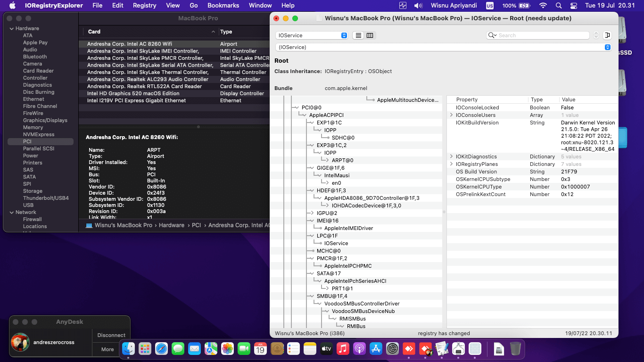This screenshot has height=362, width=644.
Task: Open the Wi-Fi status menu
Action: click(543, 6)
